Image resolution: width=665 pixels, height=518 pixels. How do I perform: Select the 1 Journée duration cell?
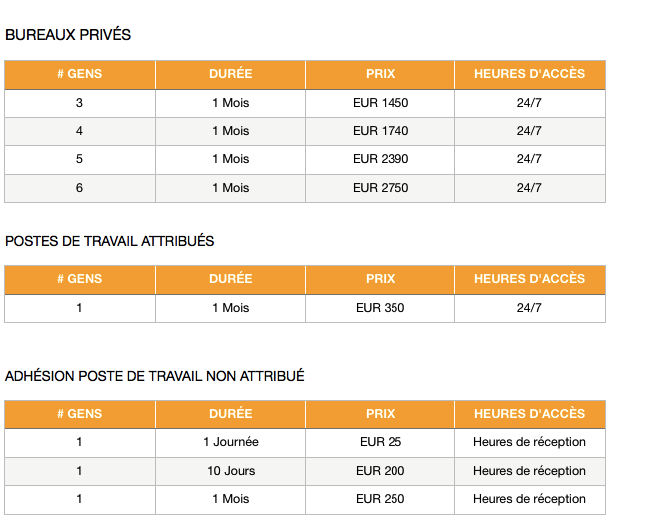[230, 442]
